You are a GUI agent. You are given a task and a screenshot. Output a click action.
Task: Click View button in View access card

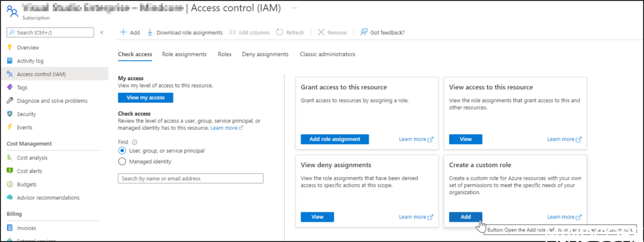click(x=466, y=139)
